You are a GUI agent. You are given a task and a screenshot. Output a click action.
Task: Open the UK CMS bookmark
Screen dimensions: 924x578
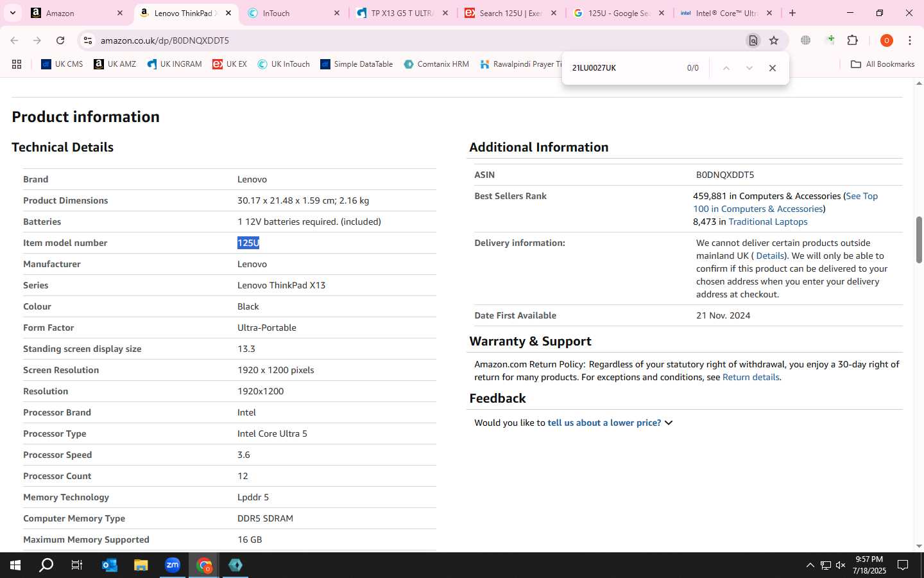(62, 64)
